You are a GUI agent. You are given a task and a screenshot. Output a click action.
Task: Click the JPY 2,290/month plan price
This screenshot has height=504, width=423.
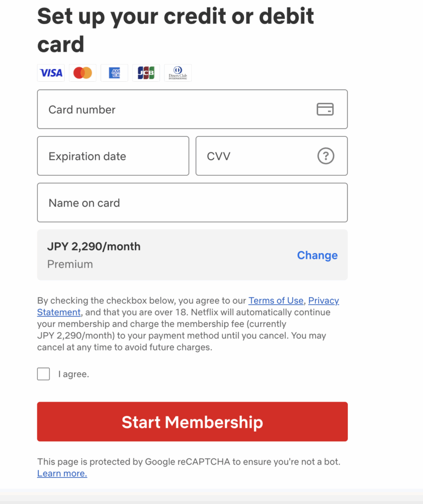tap(94, 247)
